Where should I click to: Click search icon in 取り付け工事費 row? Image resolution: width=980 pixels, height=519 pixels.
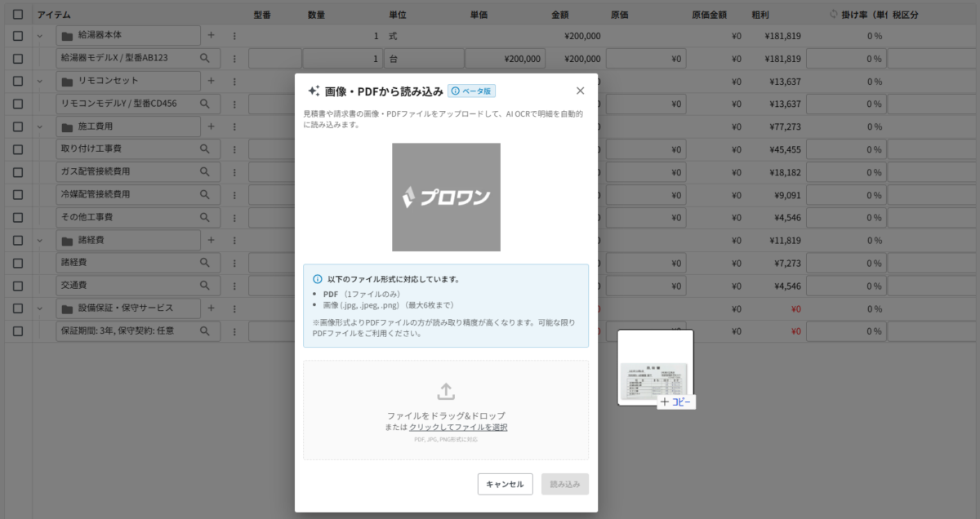[x=205, y=149]
